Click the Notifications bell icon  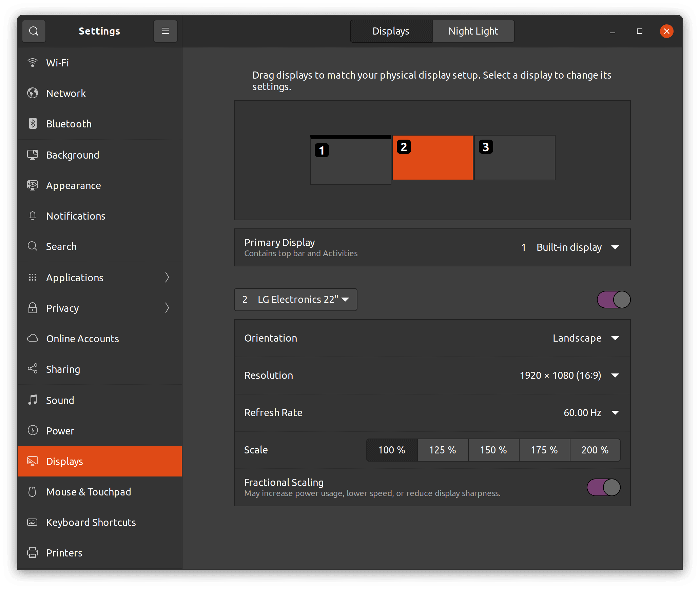click(33, 216)
